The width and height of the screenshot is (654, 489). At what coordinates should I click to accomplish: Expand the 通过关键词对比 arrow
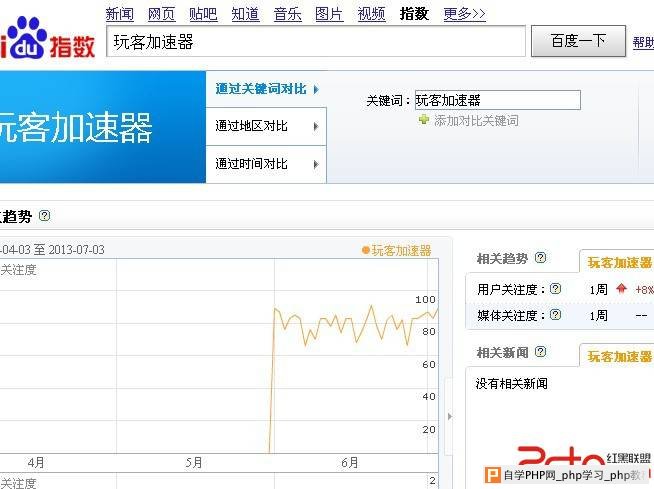click(x=316, y=89)
